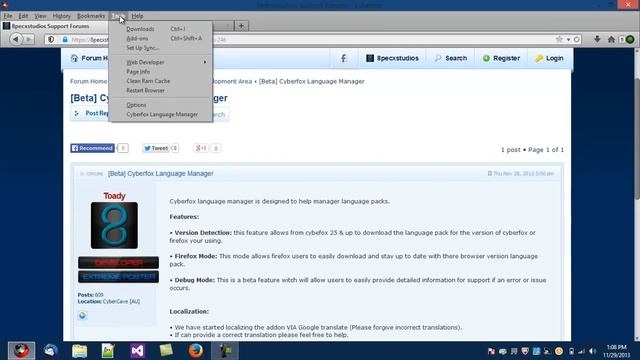Click the 8pecxstudios header link
The image size is (640, 360).
pos(392,58)
